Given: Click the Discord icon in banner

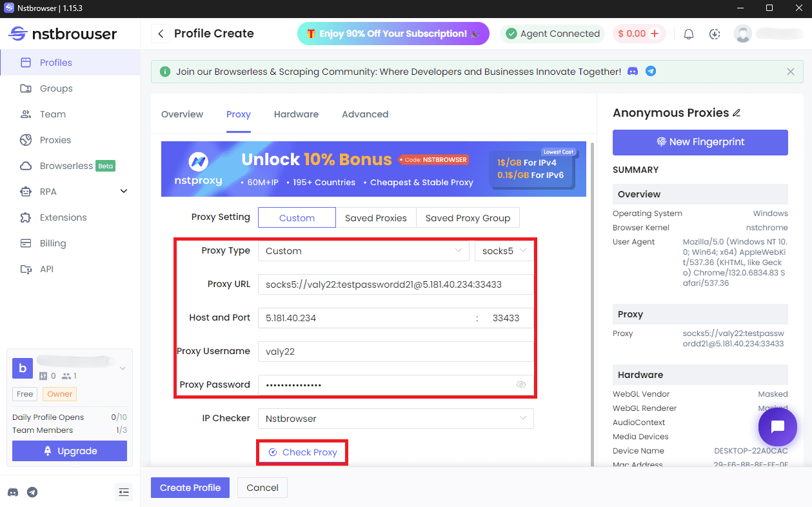Looking at the screenshot, I should click(633, 72).
